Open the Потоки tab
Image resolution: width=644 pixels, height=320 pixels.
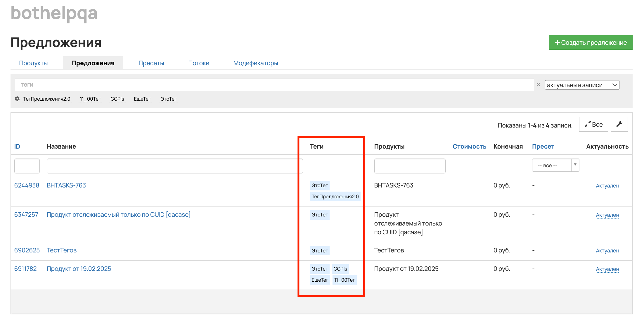click(199, 63)
